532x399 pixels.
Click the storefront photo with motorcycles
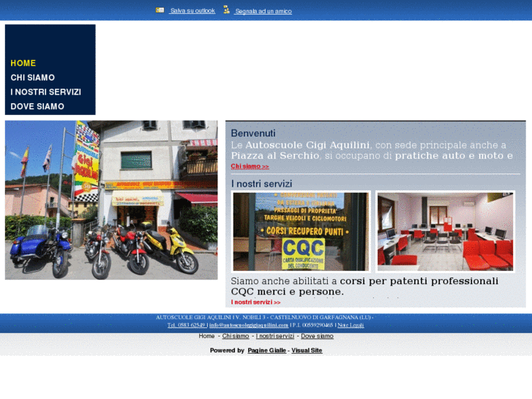pos(111,200)
